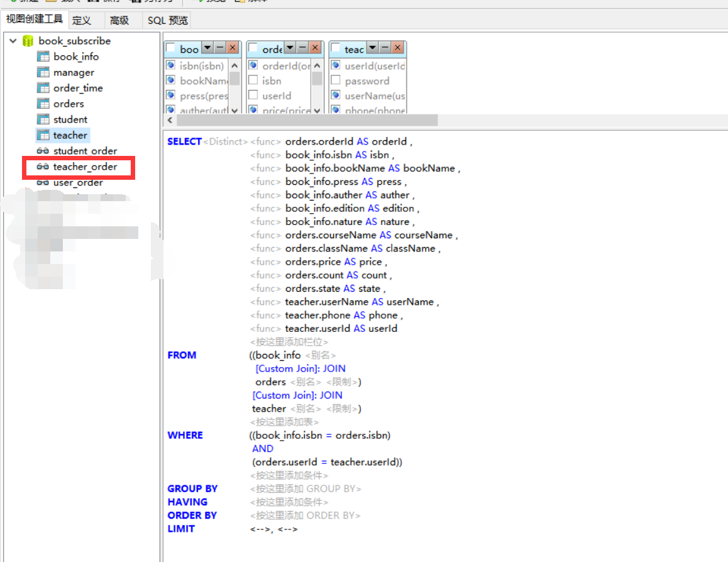Click the student table icon
This screenshot has height=562, width=728.
[43, 119]
